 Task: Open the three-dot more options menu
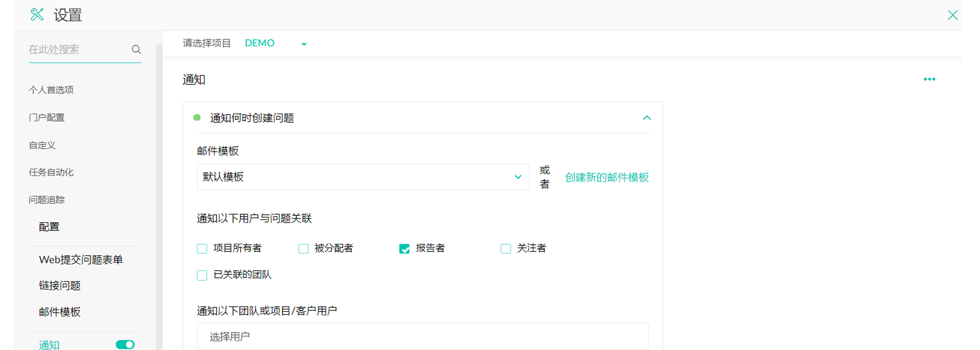pos(929,79)
